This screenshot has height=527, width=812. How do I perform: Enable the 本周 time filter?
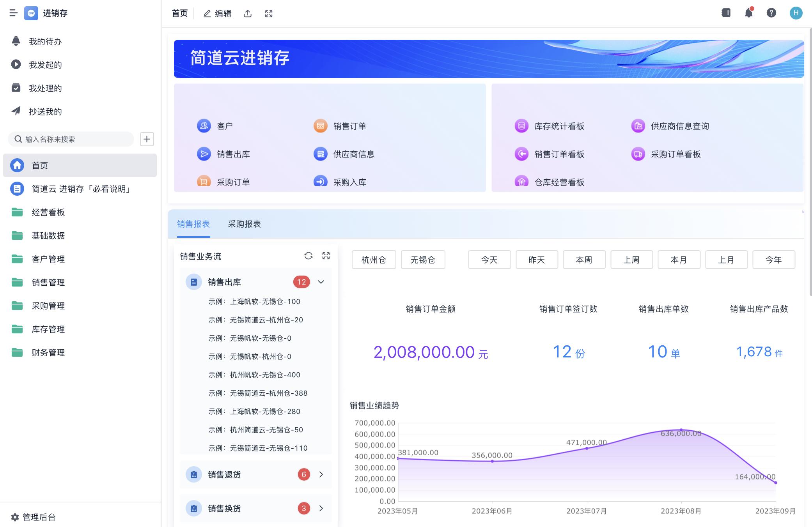coord(584,259)
